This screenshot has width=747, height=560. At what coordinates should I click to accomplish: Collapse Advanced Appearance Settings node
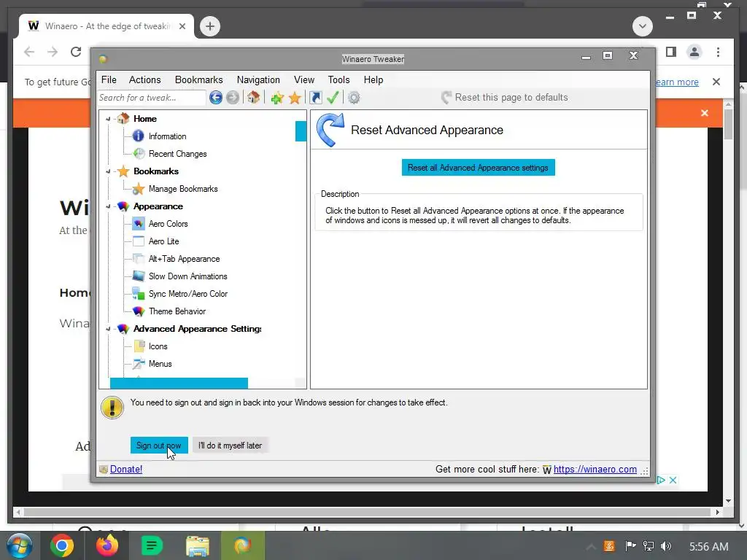point(108,329)
